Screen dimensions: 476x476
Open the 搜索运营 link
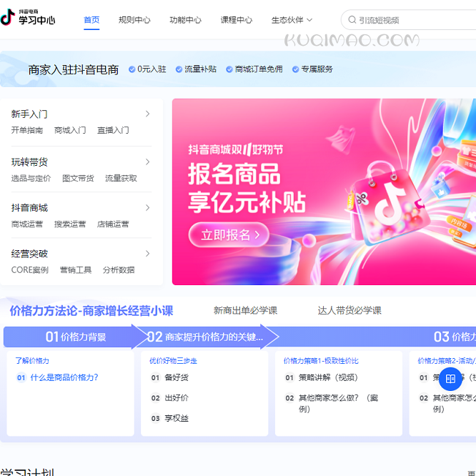tap(70, 224)
